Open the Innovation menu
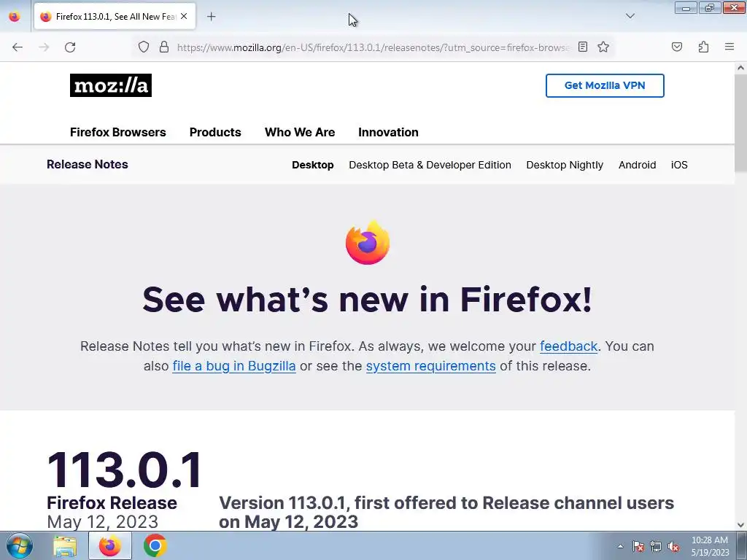The image size is (747, 560). tap(388, 133)
